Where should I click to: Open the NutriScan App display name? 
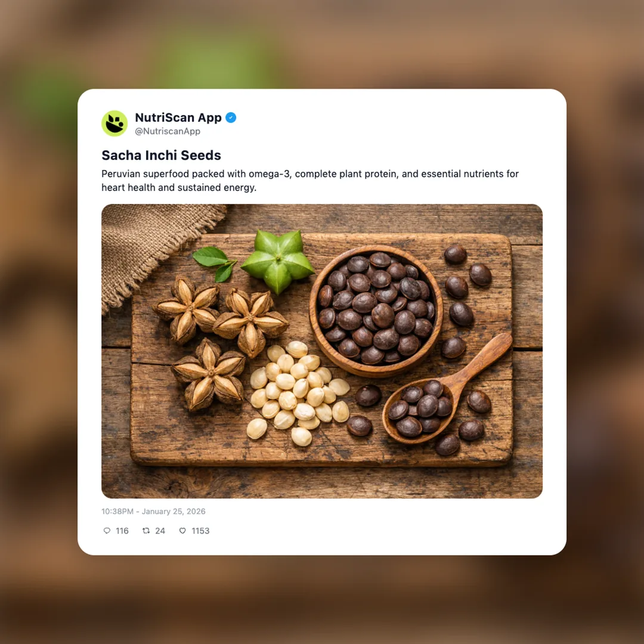(x=178, y=117)
